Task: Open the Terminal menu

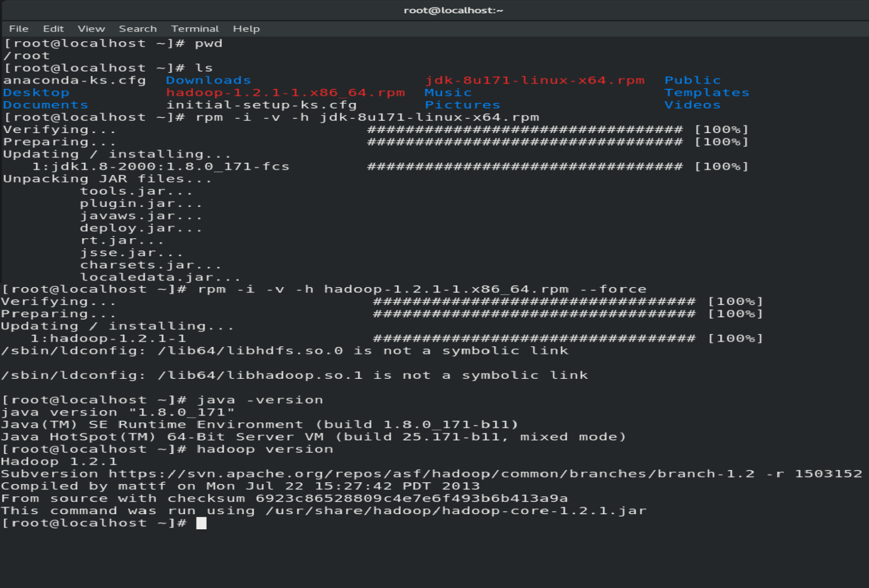Action: pyautogui.click(x=195, y=28)
